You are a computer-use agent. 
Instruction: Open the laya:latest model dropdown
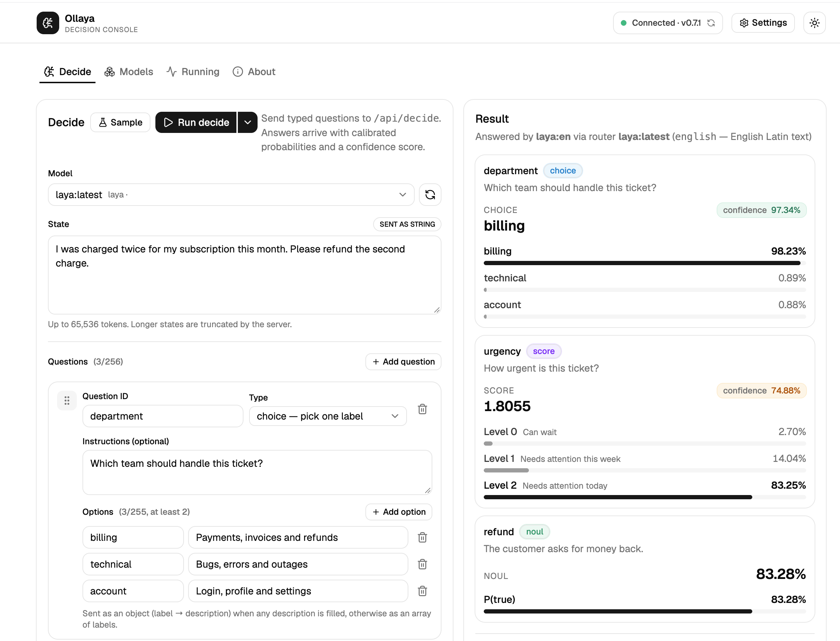pos(231,195)
